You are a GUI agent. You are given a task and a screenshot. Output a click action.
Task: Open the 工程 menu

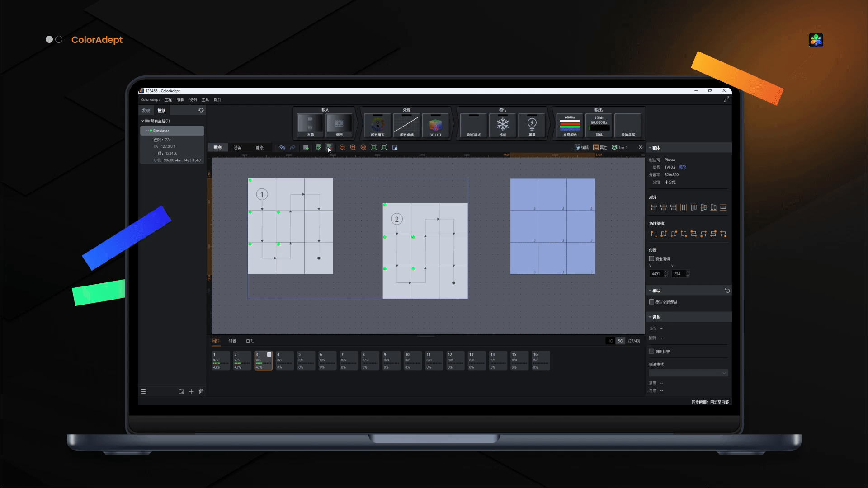tap(168, 99)
